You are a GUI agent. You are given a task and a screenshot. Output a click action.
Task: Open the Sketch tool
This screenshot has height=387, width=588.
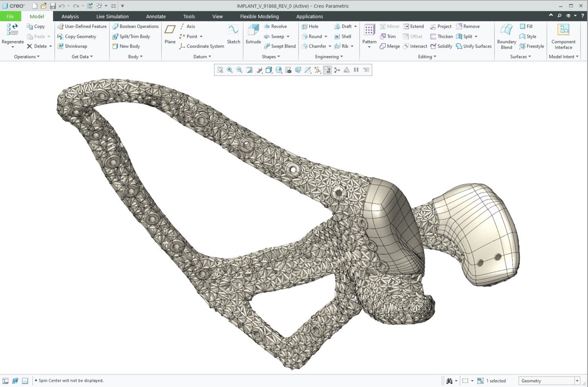click(x=234, y=33)
